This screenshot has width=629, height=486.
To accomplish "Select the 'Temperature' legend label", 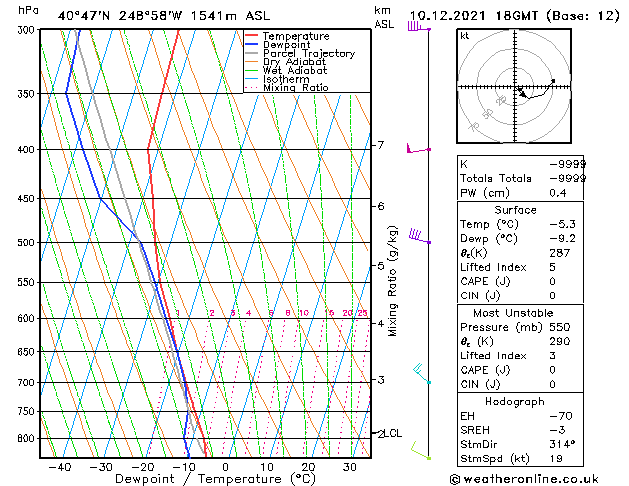I will click(296, 36).
